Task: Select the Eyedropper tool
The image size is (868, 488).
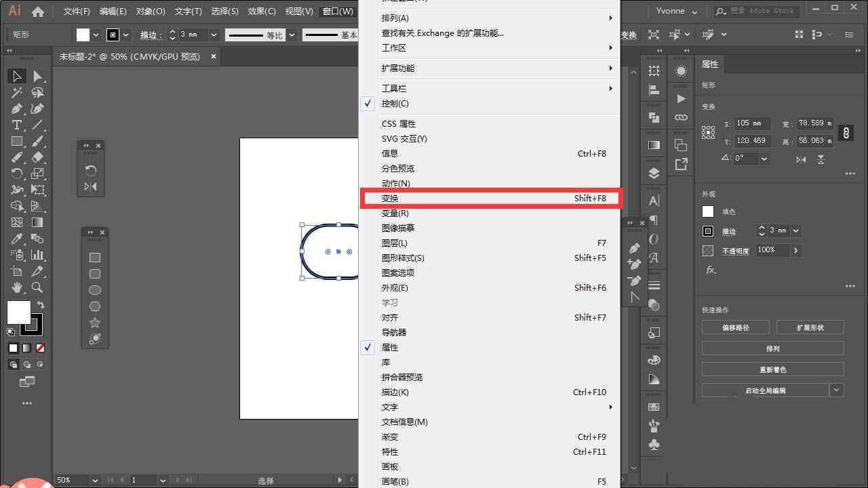Action: point(17,239)
